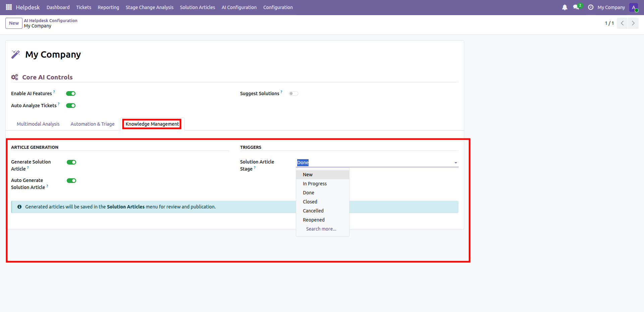
Task: Click the gears icon next to Core AI Controls
Action: [x=14, y=77]
